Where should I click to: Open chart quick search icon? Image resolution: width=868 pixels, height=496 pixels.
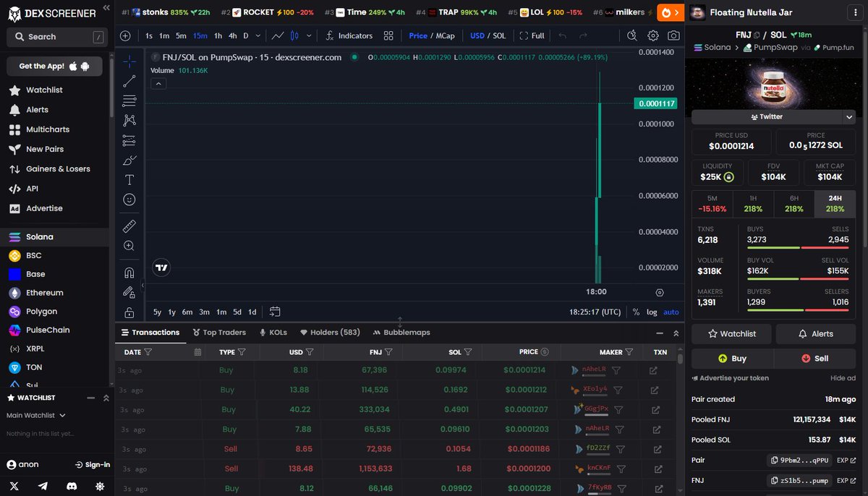(x=631, y=35)
